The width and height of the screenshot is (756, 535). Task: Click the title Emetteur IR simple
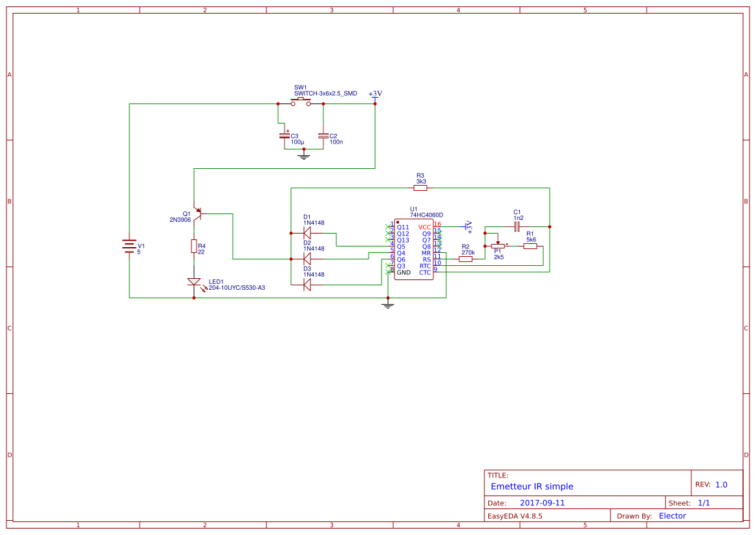532,486
